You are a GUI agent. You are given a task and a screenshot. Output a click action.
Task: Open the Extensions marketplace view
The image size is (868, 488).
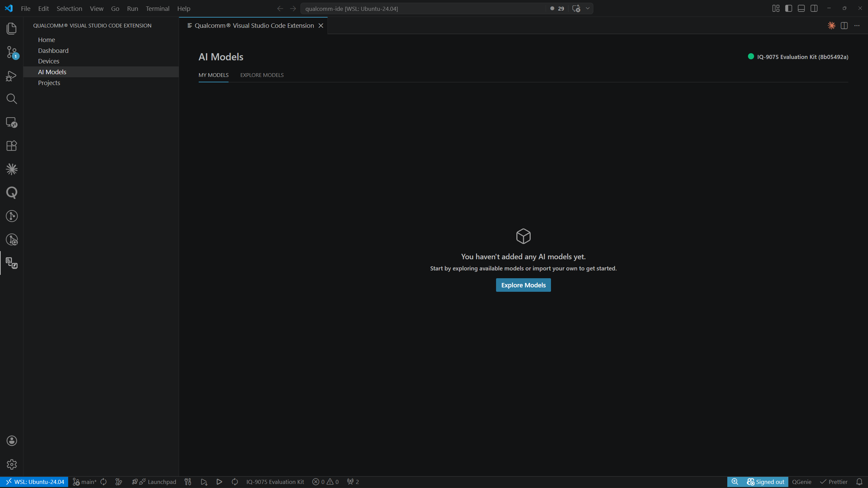[12, 146]
